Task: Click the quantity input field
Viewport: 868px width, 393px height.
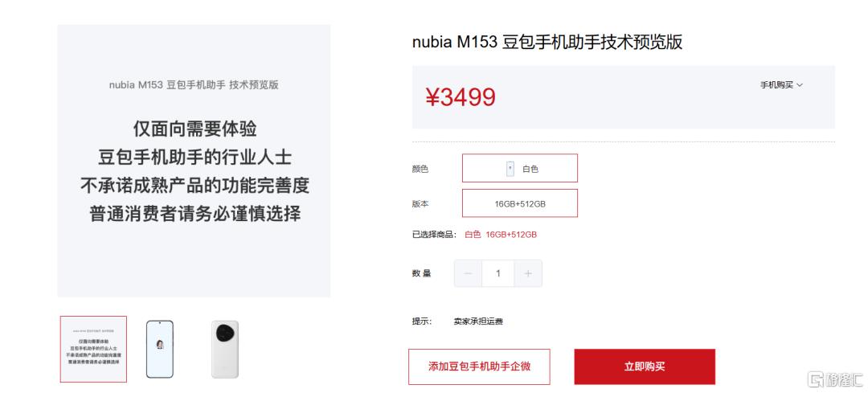Action: click(x=498, y=273)
